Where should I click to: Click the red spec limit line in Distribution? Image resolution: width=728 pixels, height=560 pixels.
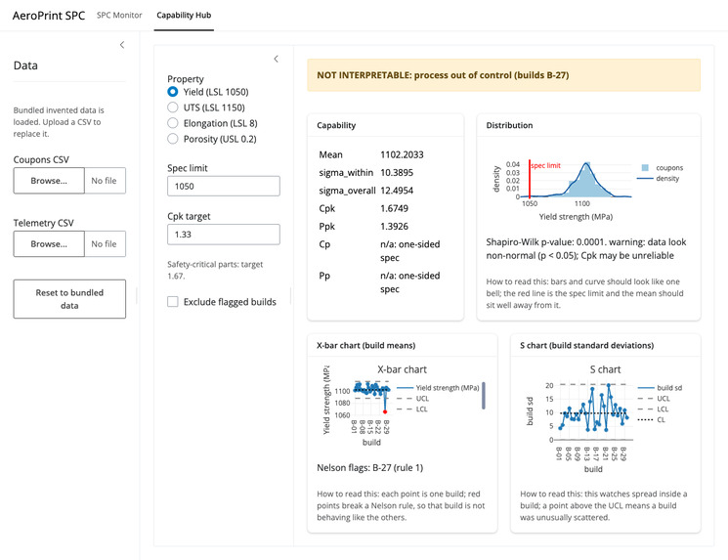click(530, 179)
